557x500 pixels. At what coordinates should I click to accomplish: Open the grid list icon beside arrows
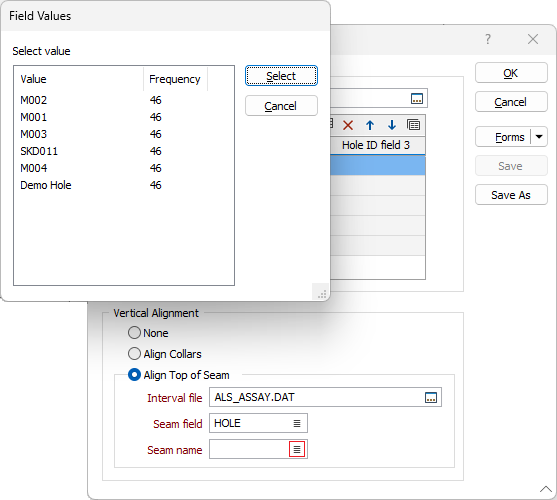click(x=413, y=125)
